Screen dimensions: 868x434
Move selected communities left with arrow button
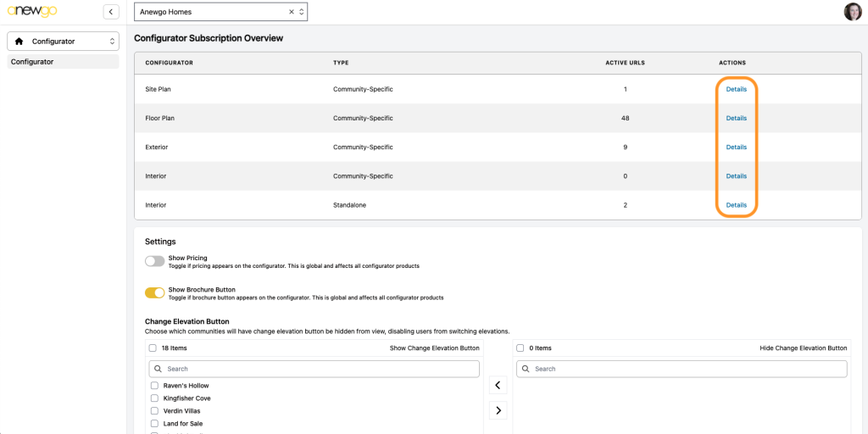[498, 385]
